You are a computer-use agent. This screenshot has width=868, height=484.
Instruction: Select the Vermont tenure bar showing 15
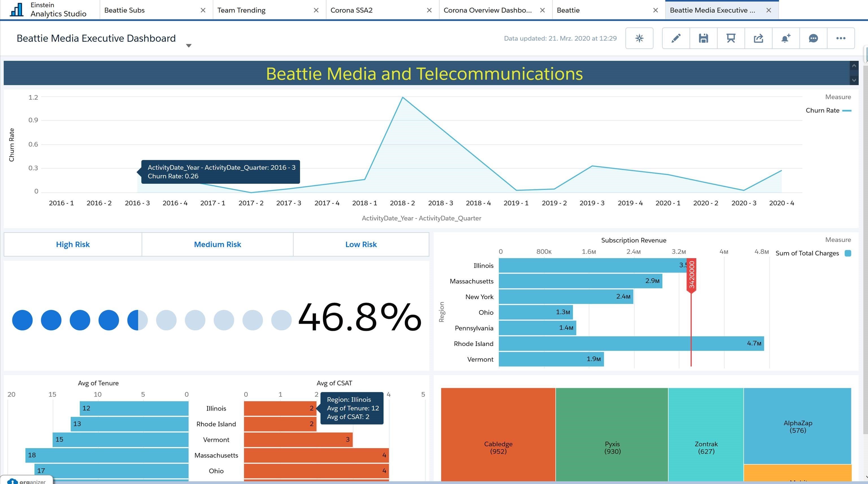[x=120, y=440]
